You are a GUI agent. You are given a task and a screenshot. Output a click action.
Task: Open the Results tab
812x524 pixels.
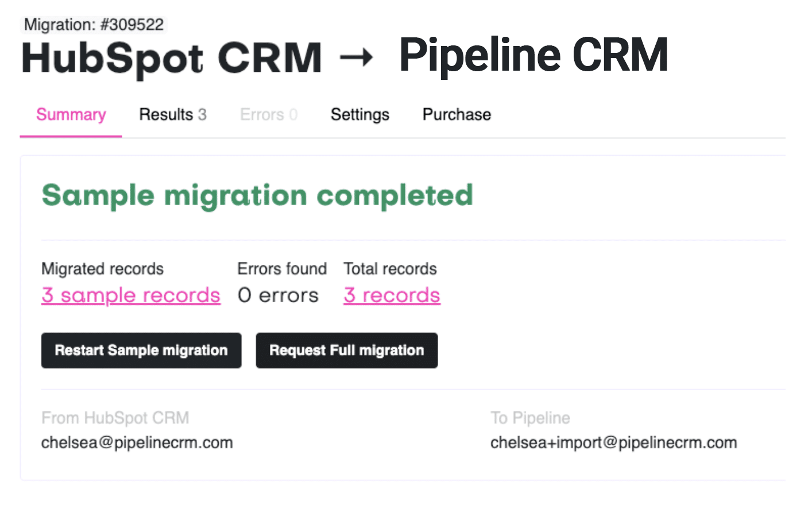click(172, 114)
